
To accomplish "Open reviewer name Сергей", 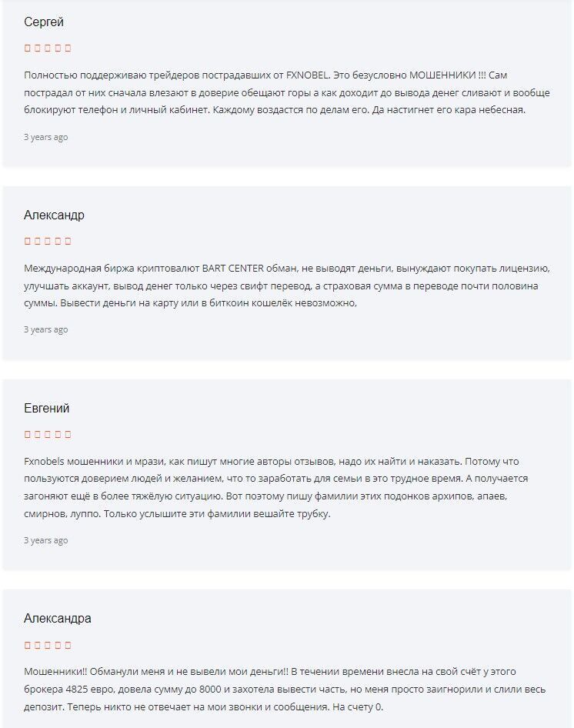I will [x=44, y=22].
